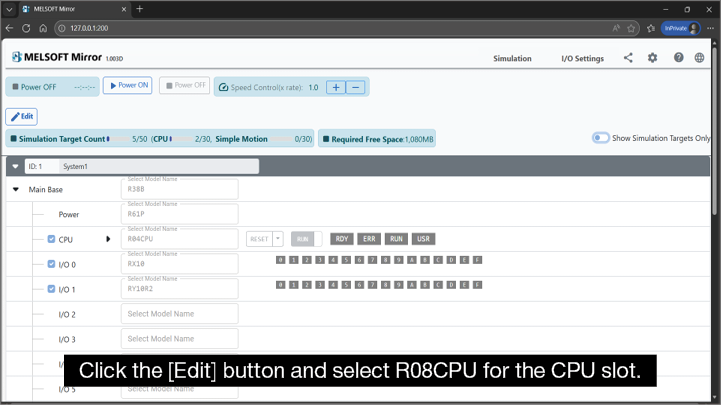Click the RDY LED indicator
Viewport: 721px width, 405px height.
tap(342, 239)
